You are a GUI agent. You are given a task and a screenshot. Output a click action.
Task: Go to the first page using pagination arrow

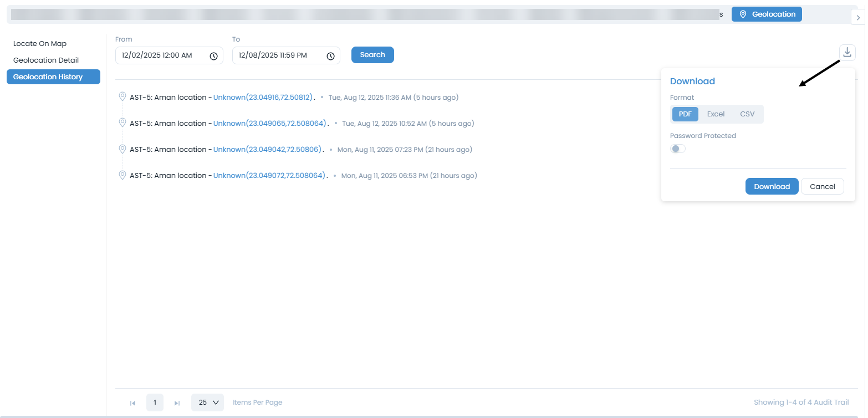132,403
